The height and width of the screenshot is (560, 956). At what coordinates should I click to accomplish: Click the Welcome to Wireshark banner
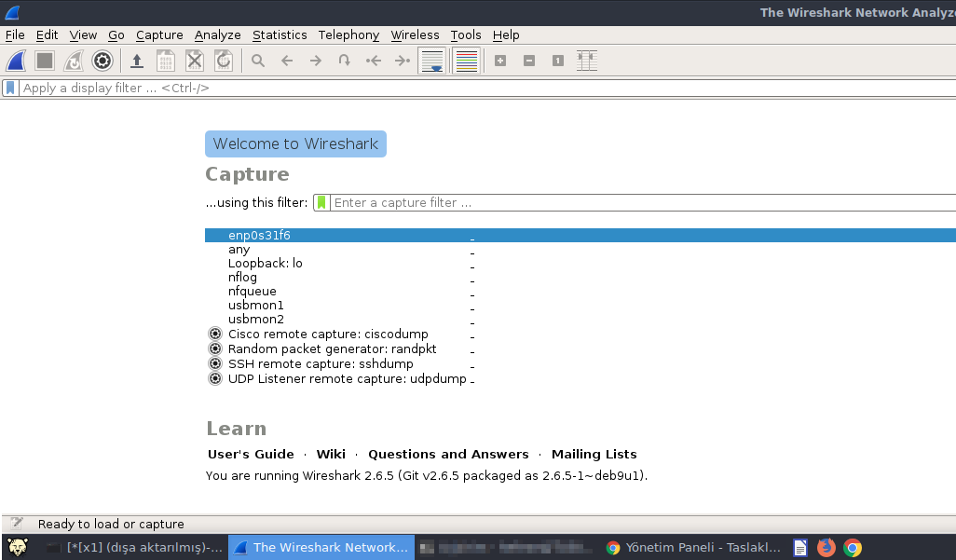(295, 144)
